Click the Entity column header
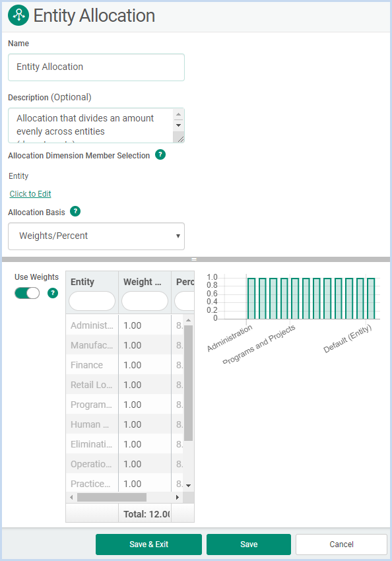Viewport: 392px width, 561px height. coord(82,282)
